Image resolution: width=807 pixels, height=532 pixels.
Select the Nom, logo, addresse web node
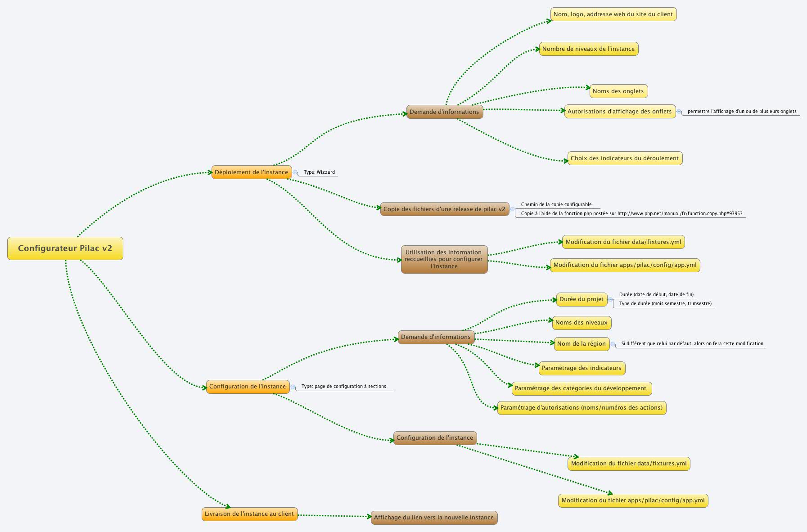point(613,14)
